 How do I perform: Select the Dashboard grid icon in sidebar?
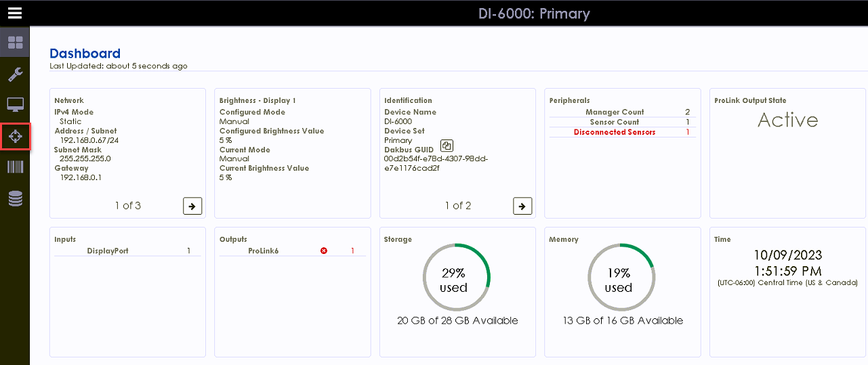(15, 44)
